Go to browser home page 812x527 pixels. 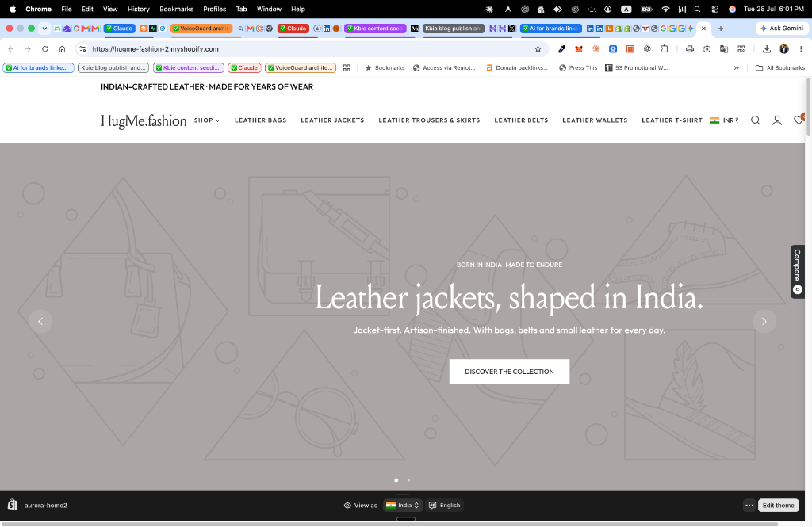(x=62, y=48)
